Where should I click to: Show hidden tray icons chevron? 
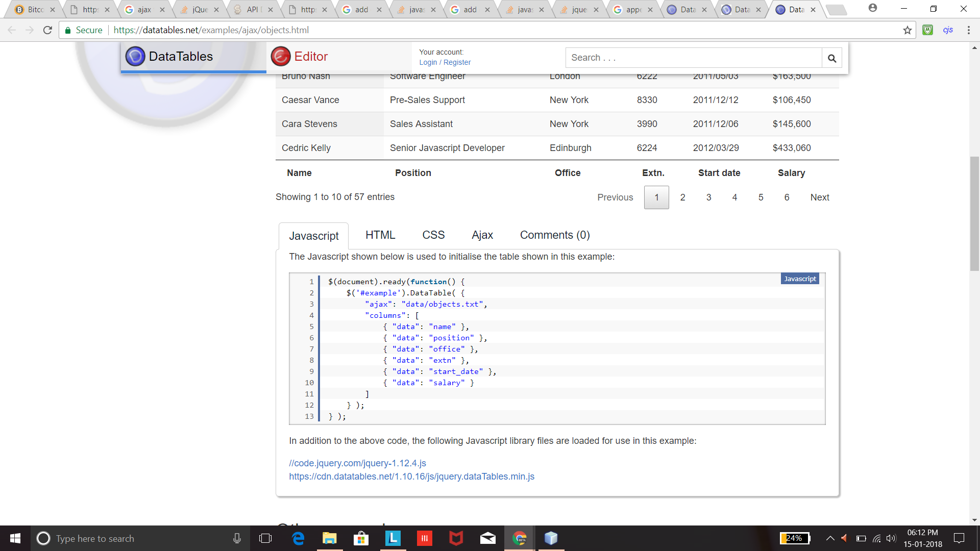pyautogui.click(x=830, y=538)
